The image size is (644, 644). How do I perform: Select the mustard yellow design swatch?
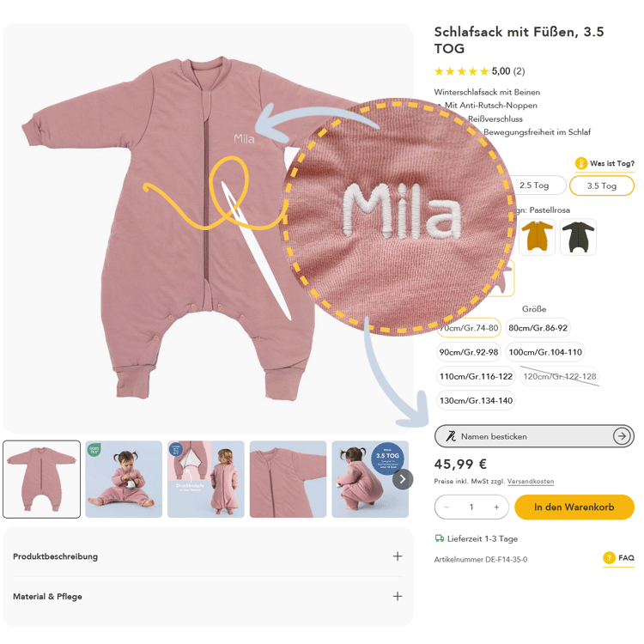[538, 237]
